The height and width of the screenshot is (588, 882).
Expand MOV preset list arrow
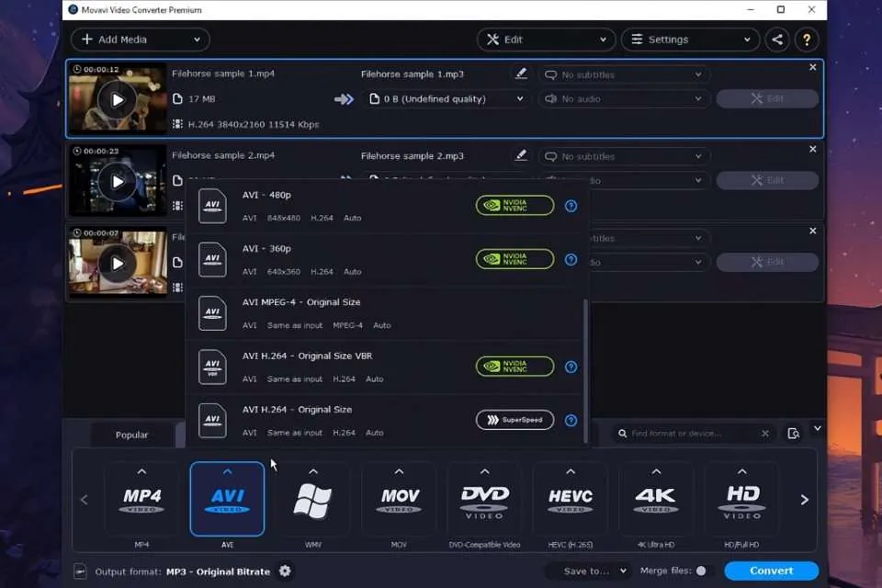[x=399, y=471]
